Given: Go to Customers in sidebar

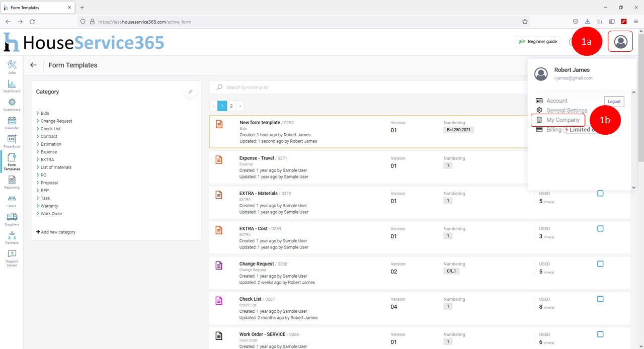Looking at the screenshot, I should pos(12,105).
